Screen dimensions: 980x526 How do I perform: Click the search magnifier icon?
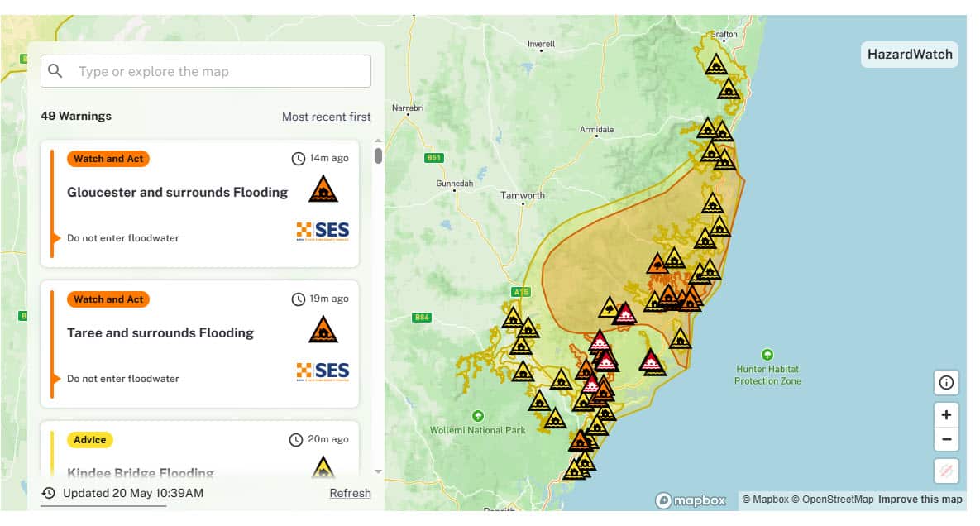[55, 71]
